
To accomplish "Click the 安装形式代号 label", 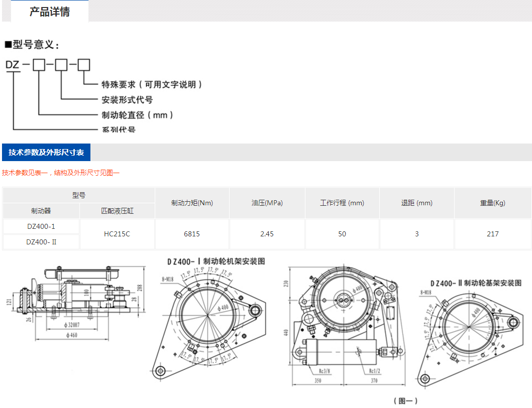I will [127, 100].
